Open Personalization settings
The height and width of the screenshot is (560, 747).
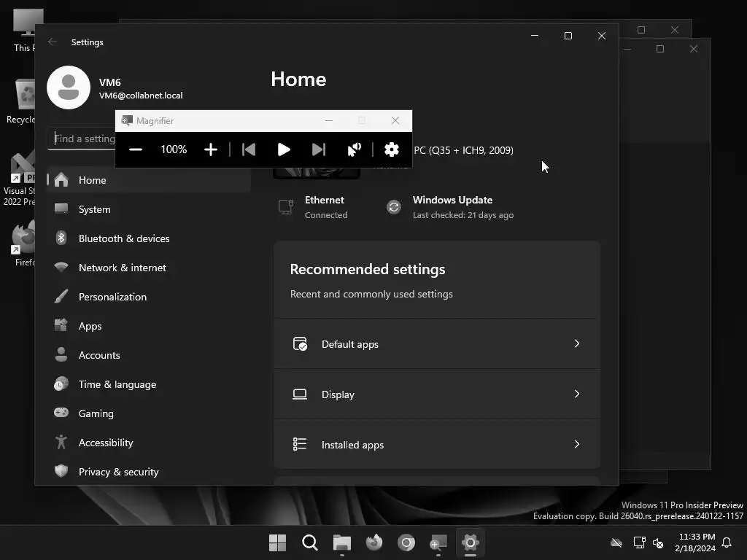point(149,297)
